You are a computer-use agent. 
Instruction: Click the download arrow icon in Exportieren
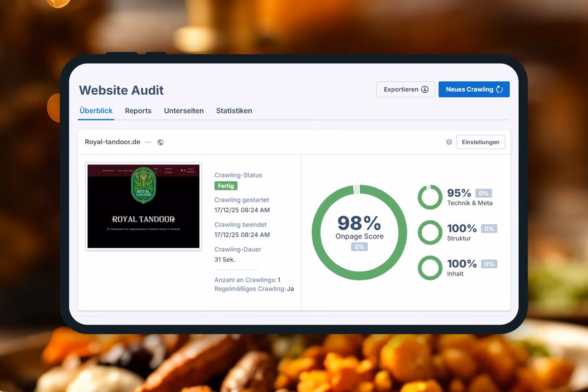click(x=425, y=89)
